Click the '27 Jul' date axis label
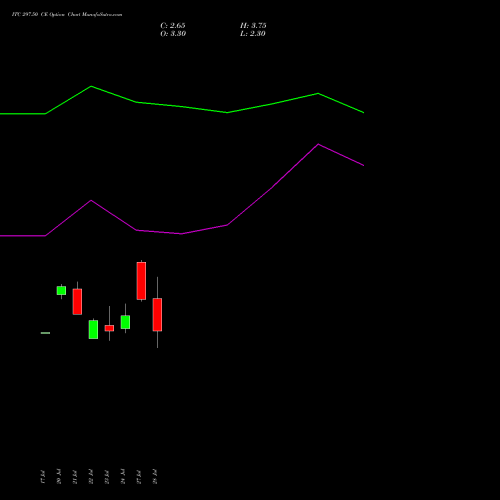This screenshot has height=500, width=500. 139,477
